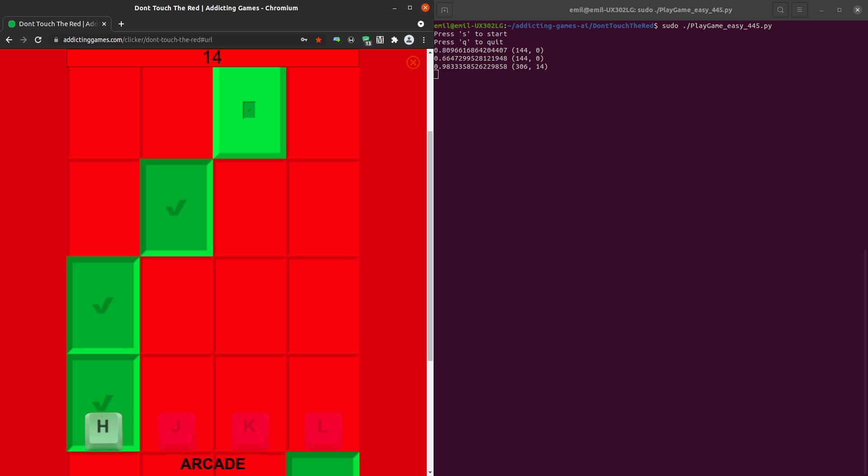Click the M extension icon
This screenshot has width=868, height=476.
click(380, 40)
